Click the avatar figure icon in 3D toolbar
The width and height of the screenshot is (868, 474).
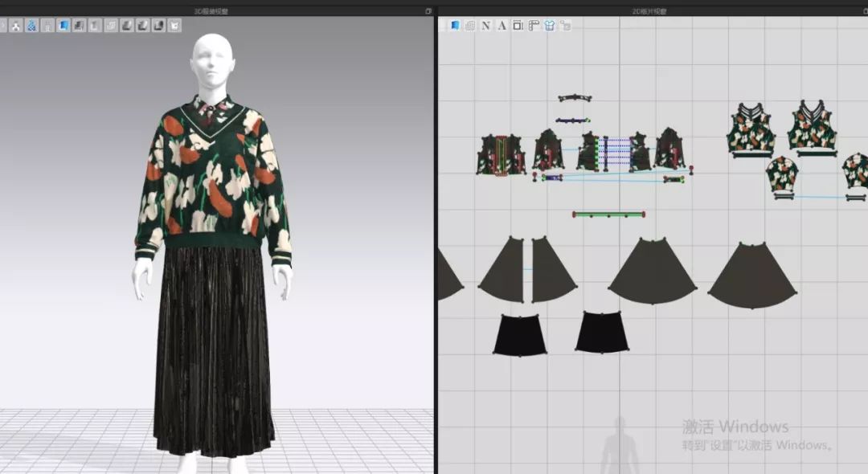click(x=16, y=26)
